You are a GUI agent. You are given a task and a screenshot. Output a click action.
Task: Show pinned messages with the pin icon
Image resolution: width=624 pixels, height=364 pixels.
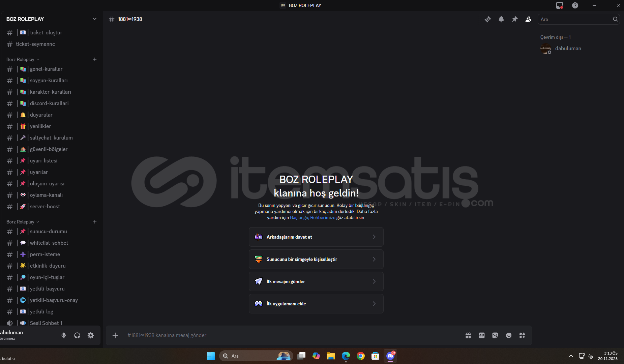pyautogui.click(x=515, y=19)
